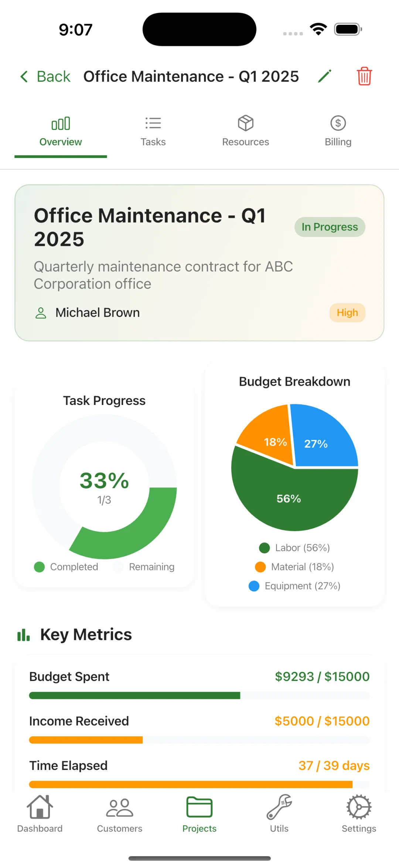Click the Equipment blue legend dot
399x868 pixels.
[x=254, y=586]
